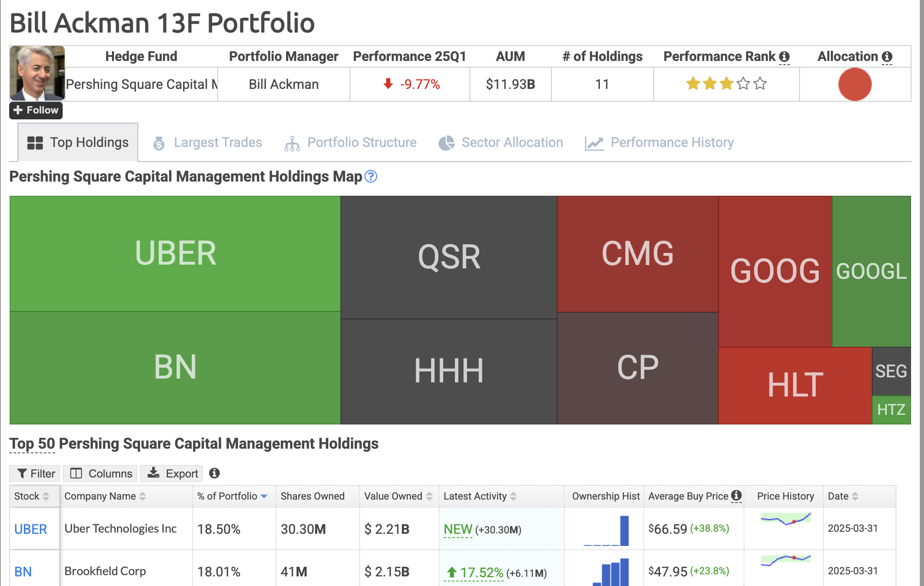The height and width of the screenshot is (586, 924).
Task: Switch to the Largest Trades tab
Action: coord(208,142)
